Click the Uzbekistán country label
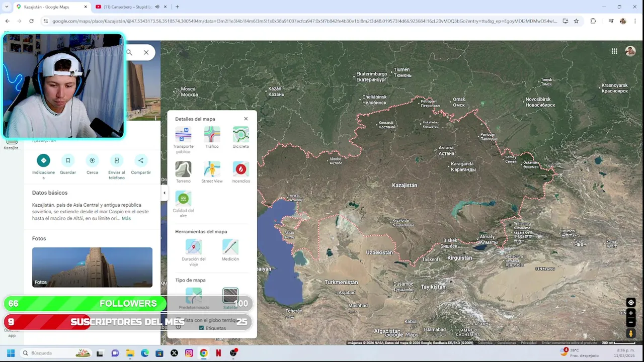The width and height of the screenshot is (644, 362). [379, 252]
